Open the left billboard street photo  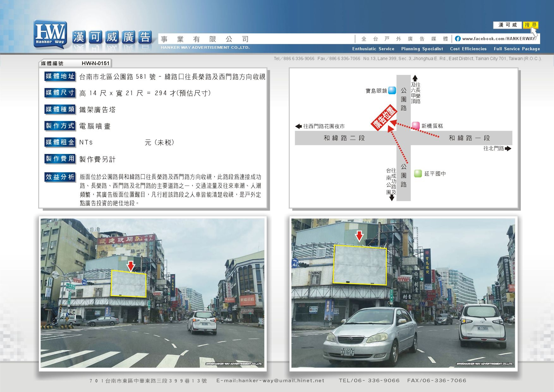coord(152,293)
